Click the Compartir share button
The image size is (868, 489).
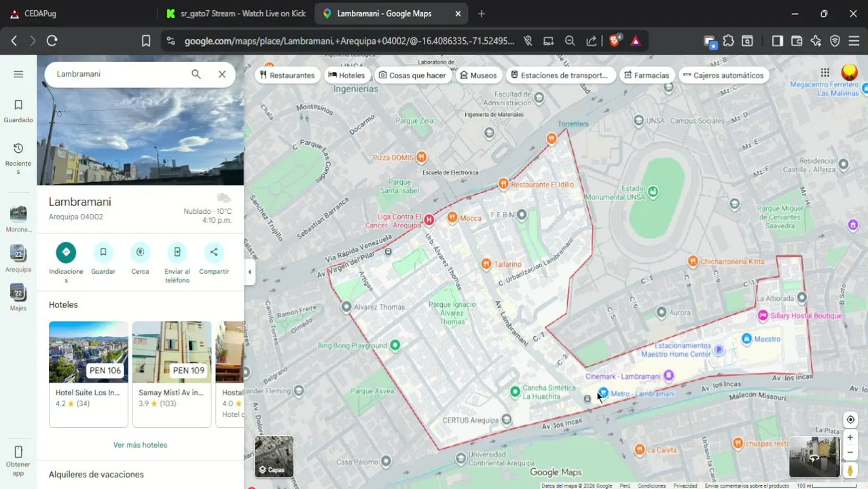coord(214,252)
